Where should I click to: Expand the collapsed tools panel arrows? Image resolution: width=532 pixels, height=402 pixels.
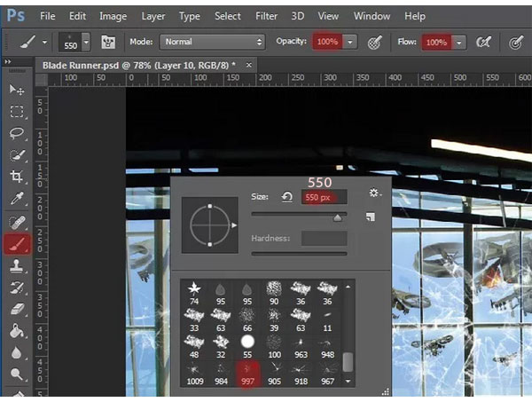pos(7,62)
